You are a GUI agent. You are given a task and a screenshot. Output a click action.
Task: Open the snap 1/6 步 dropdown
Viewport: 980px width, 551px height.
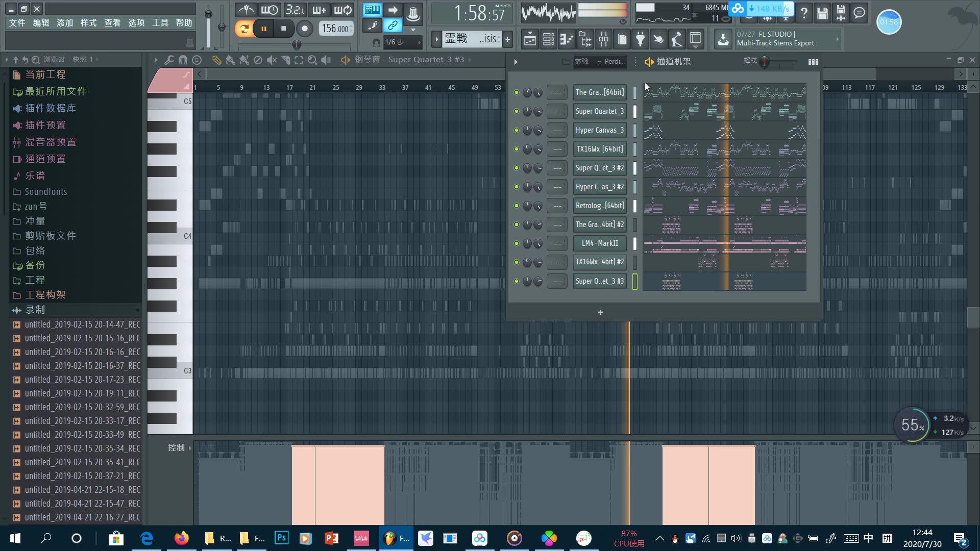coord(402,42)
